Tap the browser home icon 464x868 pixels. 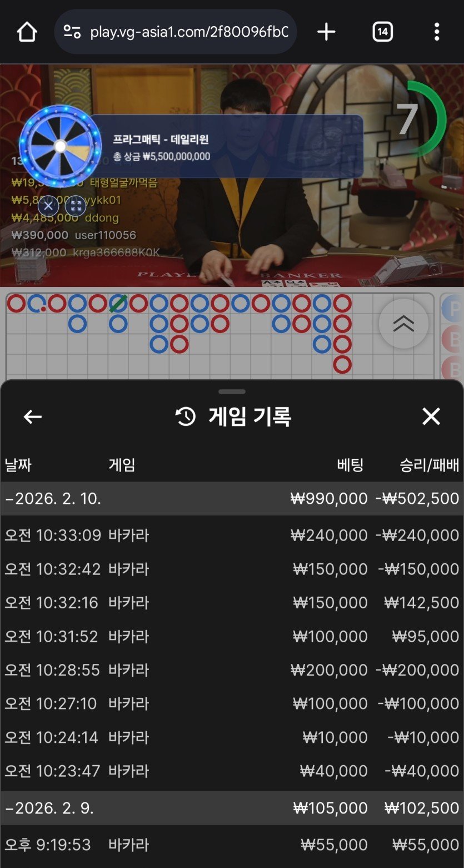pos(27,32)
